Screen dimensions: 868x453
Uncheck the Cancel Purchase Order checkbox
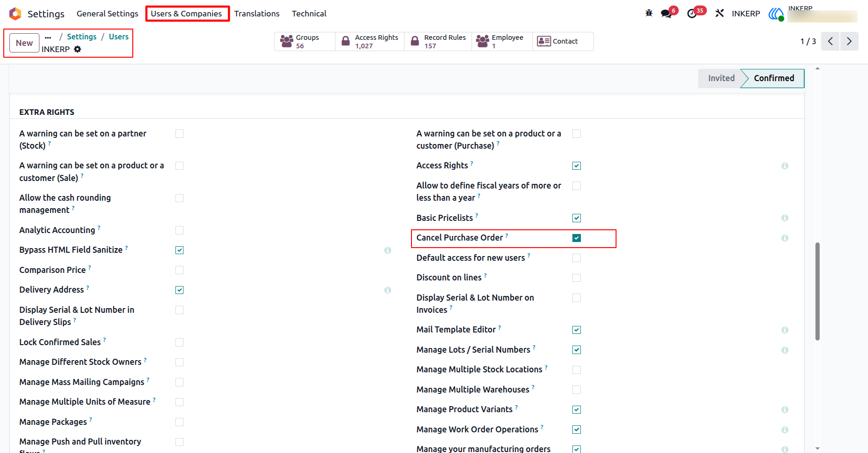pyautogui.click(x=577, y=238)
